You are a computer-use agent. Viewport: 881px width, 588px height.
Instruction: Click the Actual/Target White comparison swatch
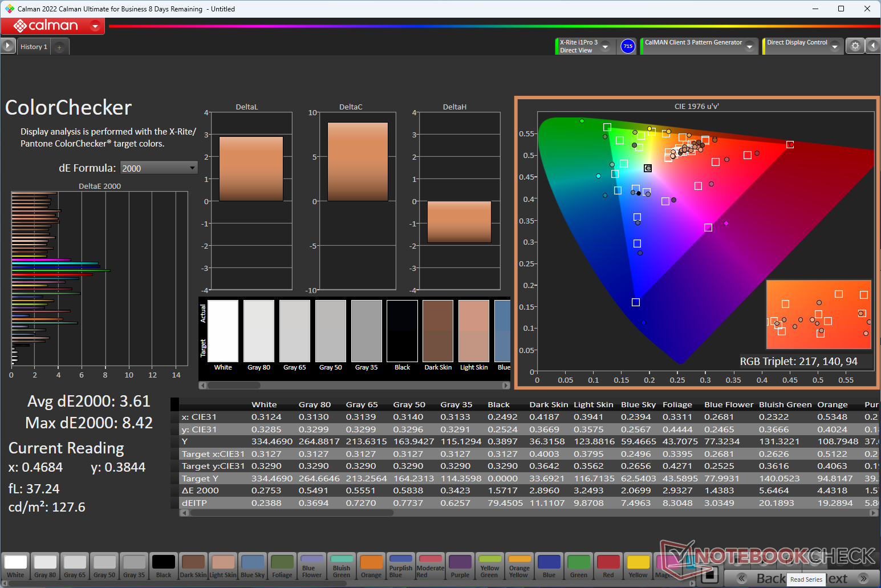pyautogui.click(x=223, y=331)
